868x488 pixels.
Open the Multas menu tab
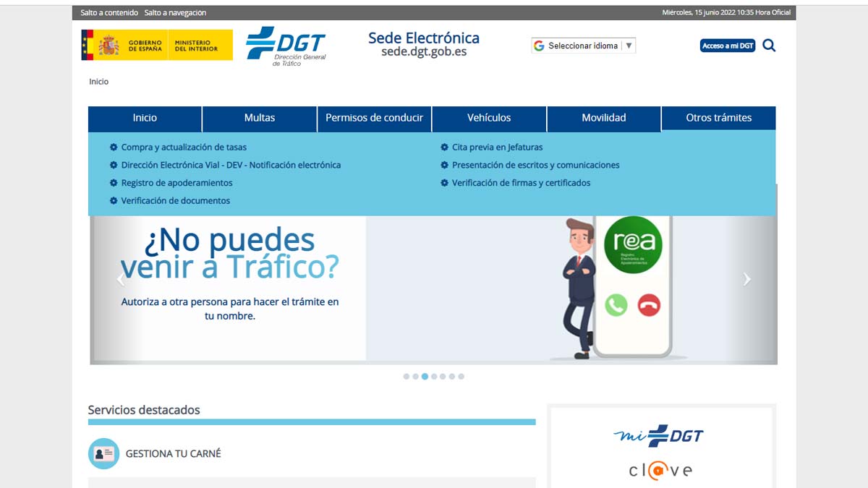tap(259, 118)
